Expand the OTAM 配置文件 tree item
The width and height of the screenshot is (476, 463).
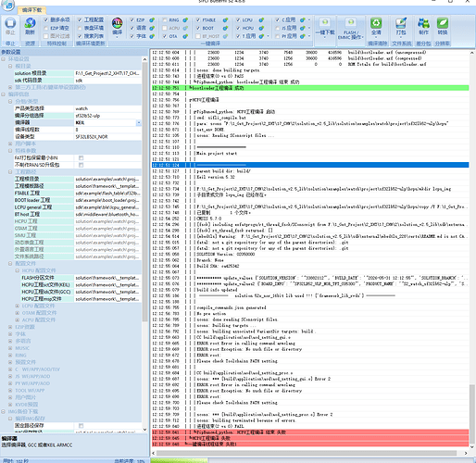(x=17, y=313)
